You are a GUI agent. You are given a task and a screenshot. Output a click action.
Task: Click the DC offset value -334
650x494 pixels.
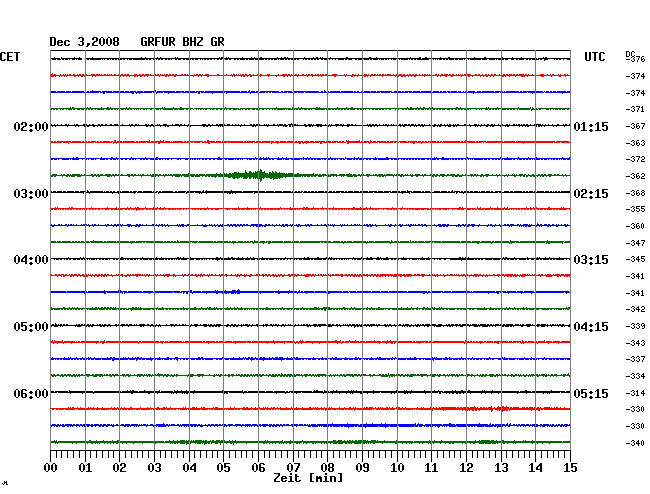pos(635,376)
